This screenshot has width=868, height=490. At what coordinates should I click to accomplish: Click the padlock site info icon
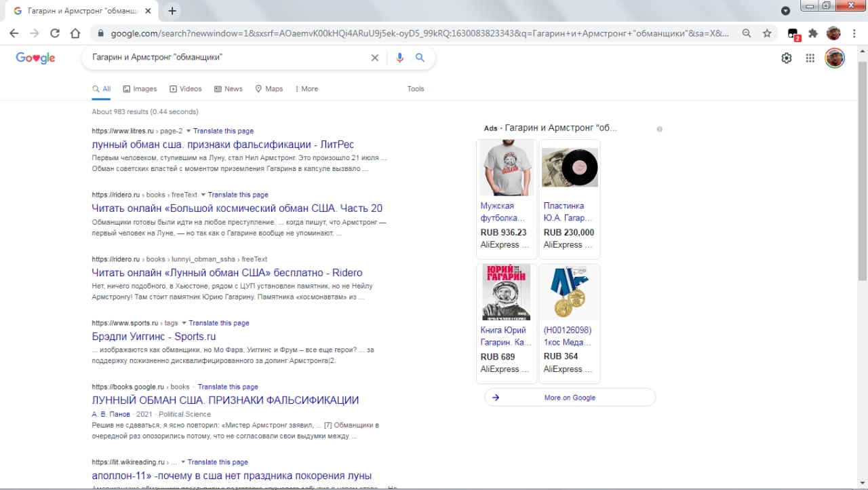point(100,33)
